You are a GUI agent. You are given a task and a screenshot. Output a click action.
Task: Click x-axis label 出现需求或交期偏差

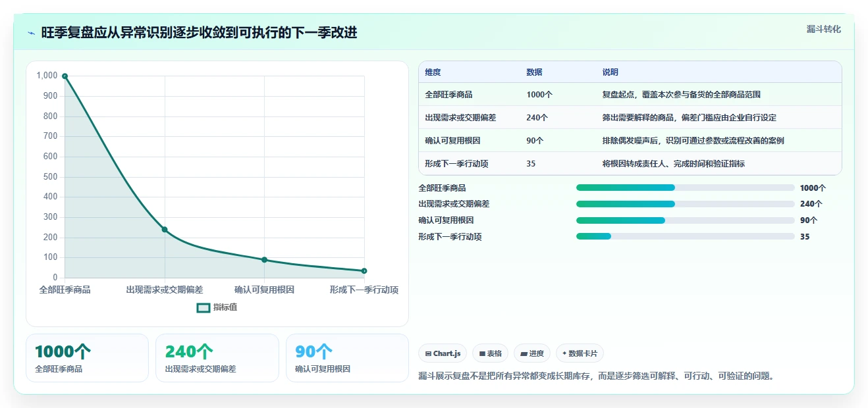(x=165, y=290)
